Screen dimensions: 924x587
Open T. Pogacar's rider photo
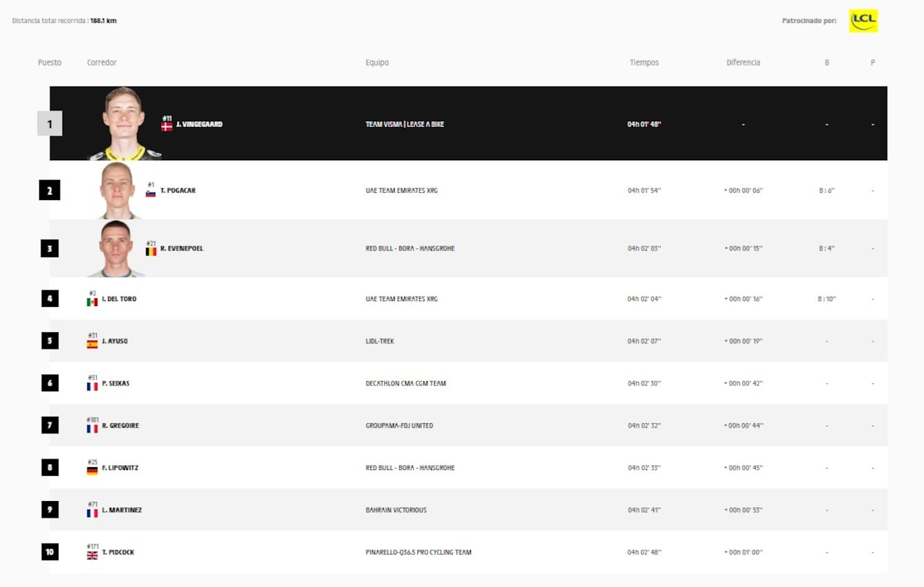[x=118, y=190]
